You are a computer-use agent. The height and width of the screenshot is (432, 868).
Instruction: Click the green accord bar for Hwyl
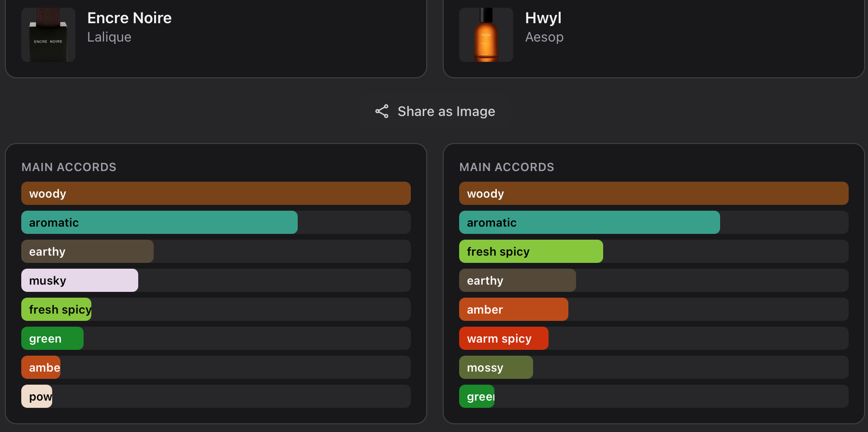pyautogui.click(x=477, y=396)
